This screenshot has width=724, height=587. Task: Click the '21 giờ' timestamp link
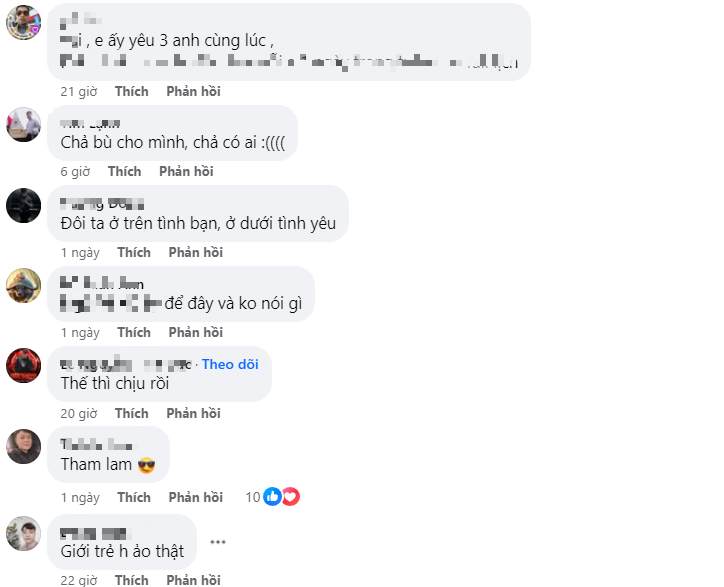77,91
